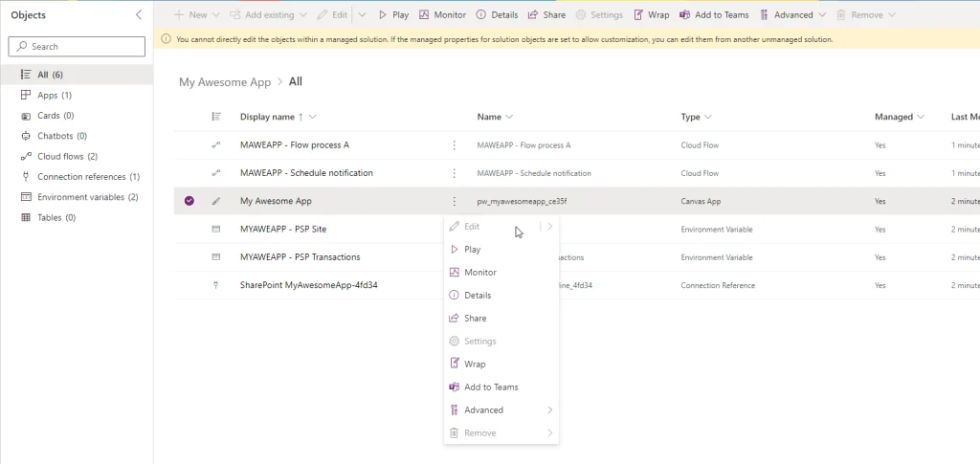The image size is (980, 464).
Task: Select All (6) in the Objects list
Action: pos(77,75)
